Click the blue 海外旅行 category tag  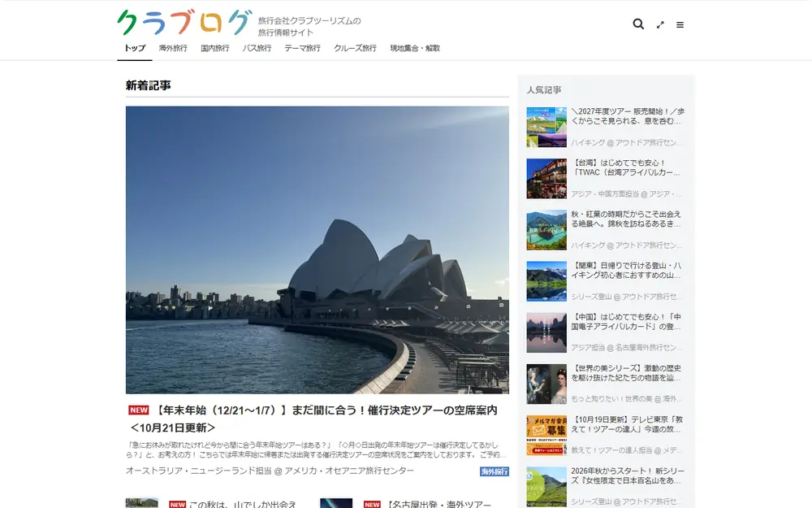coord(494,471)
